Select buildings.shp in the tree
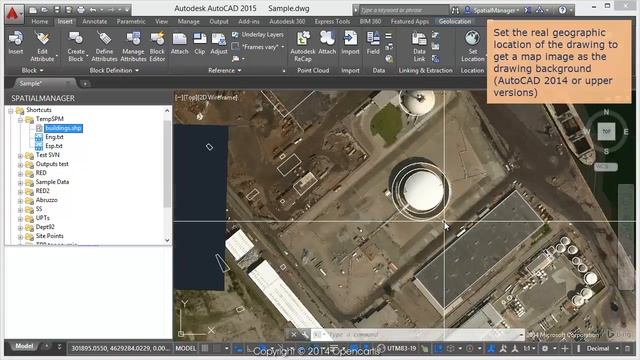Image resolution: width=640 pixels, height=360 pixels. (x=63, y=128)
